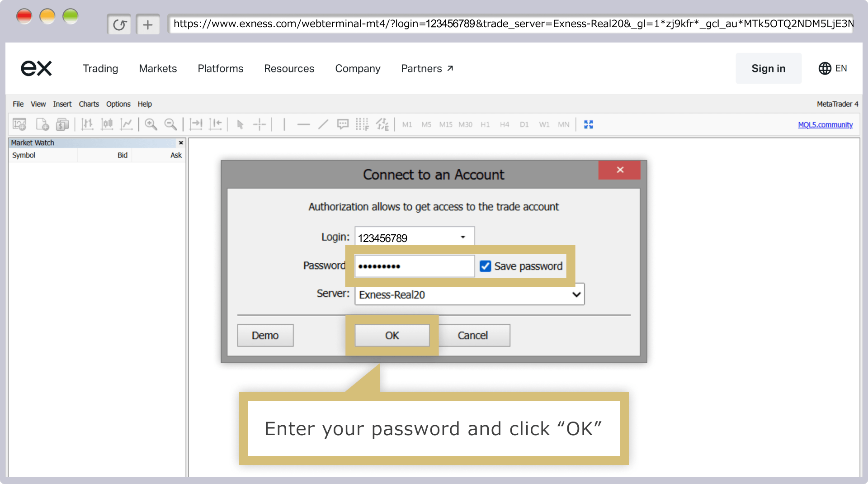The width and height of the screenshot is (868, 484).
Task: Select the Fibonacci retracement tool
Action: 362,124
